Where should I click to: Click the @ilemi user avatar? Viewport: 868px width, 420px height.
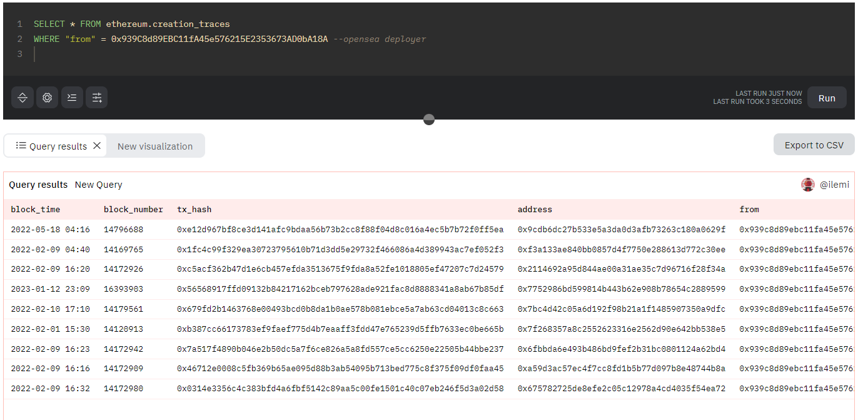point(808,185)
